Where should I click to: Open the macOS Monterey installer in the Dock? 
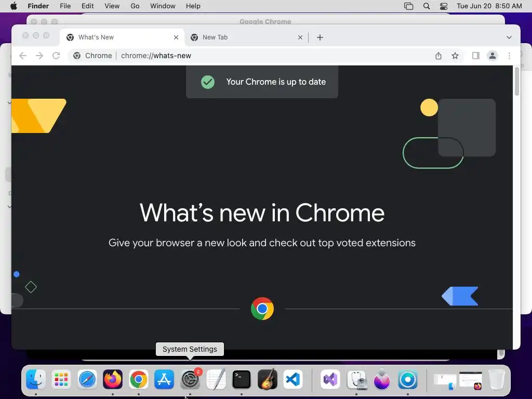(x=382, y=379)
